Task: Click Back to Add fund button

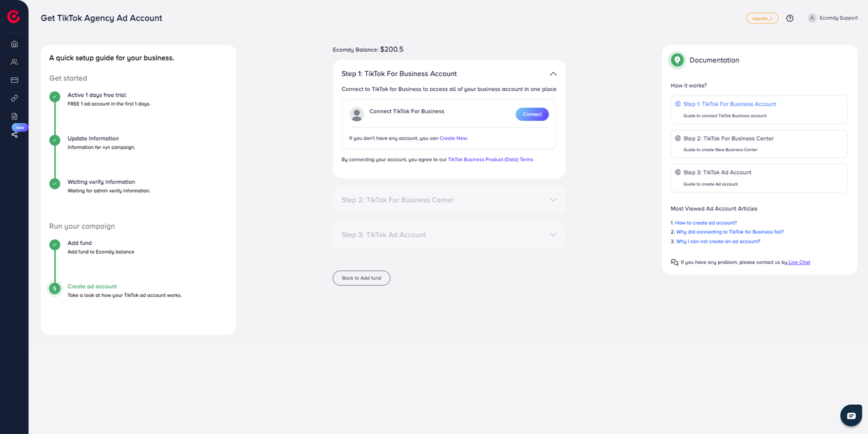Action: [361, 278]
